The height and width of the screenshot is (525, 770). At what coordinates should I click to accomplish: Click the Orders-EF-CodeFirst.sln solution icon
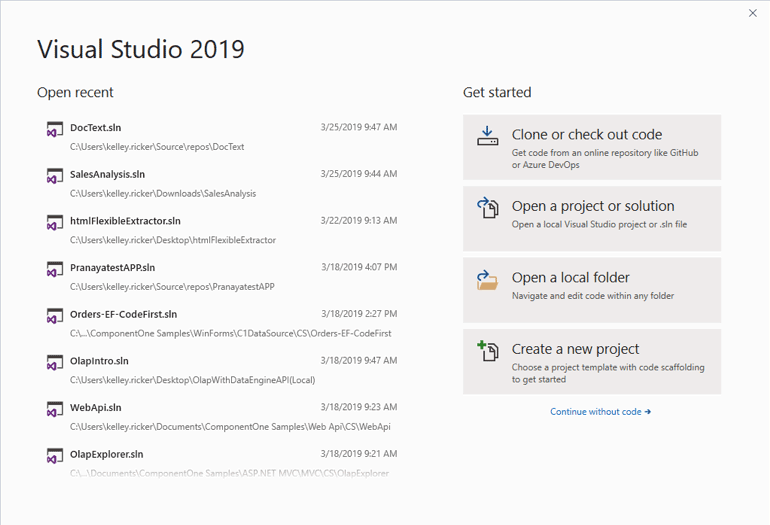55,316
